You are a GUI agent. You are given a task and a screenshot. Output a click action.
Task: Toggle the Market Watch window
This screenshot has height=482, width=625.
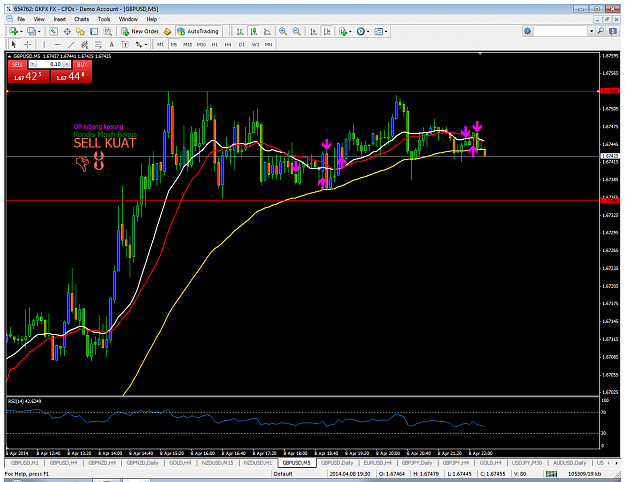pyautogui.click(x=53, y=31)
